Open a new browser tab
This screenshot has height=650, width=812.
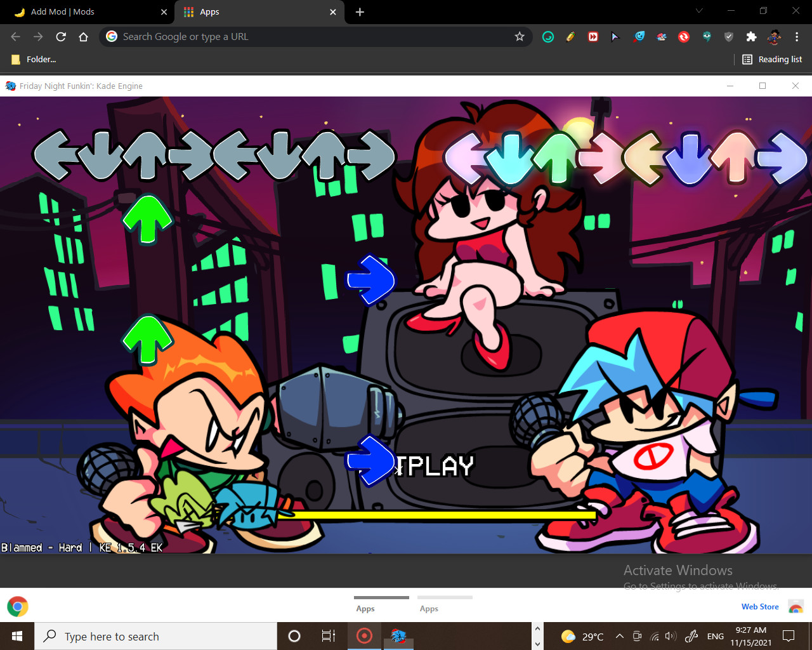[360, 12]
